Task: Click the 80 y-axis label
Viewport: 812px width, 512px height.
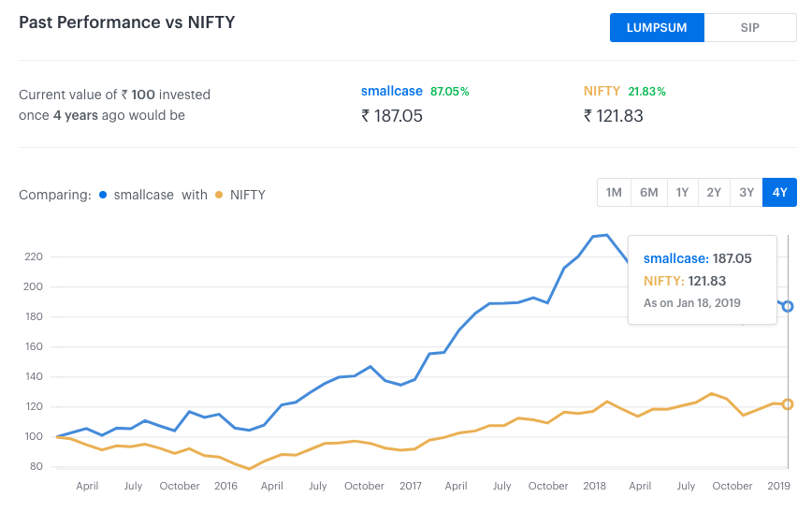Action: 36,466
